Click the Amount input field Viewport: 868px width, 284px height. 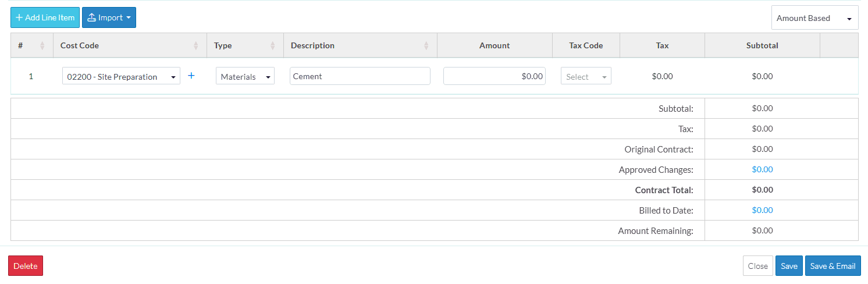pyautogui.click(x=494, y=76)
